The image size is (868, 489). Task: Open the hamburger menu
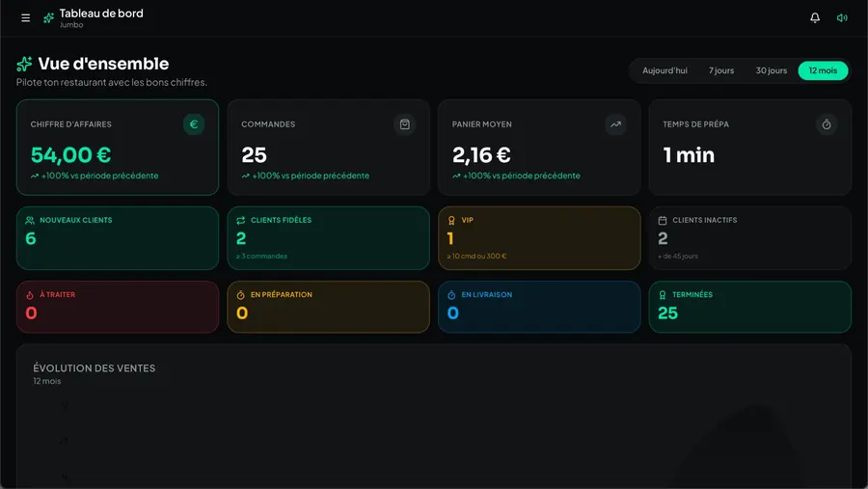(25, 17)
